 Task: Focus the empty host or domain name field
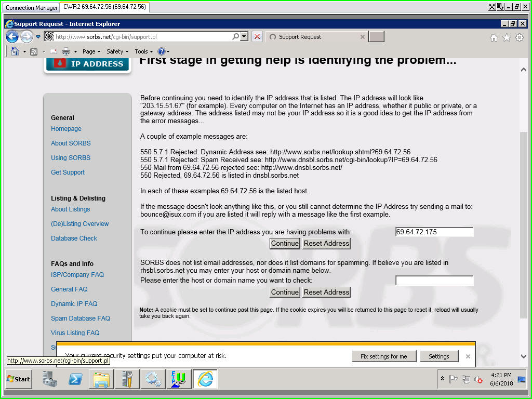tap(434, 281)
